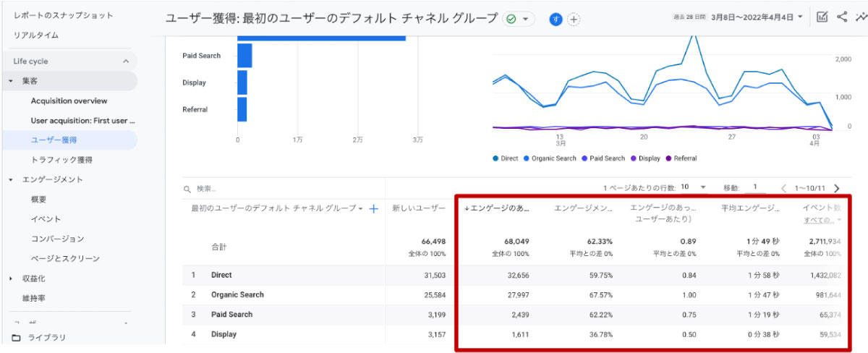Screen dimensions: 868x353
Task: Open 最初のユーザーのデフォルト チャネル グループ dimension dropdown
Action: [278, 208]
